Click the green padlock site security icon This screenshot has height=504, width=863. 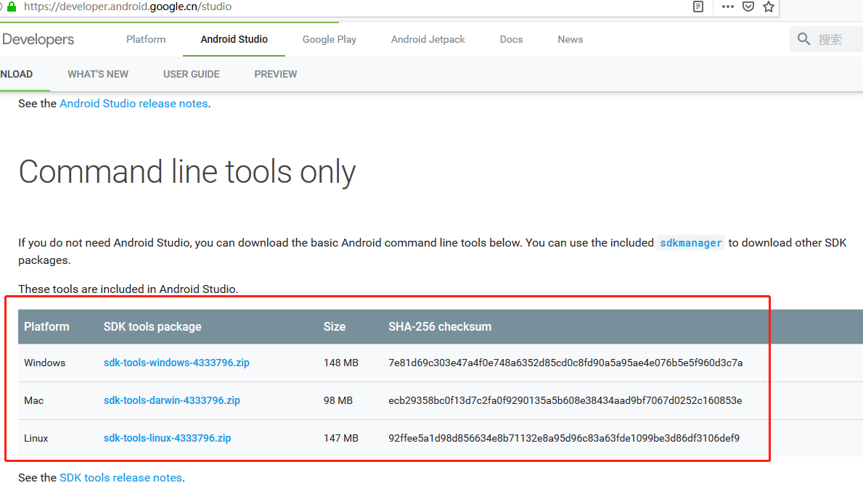click(x=11, y=7)
